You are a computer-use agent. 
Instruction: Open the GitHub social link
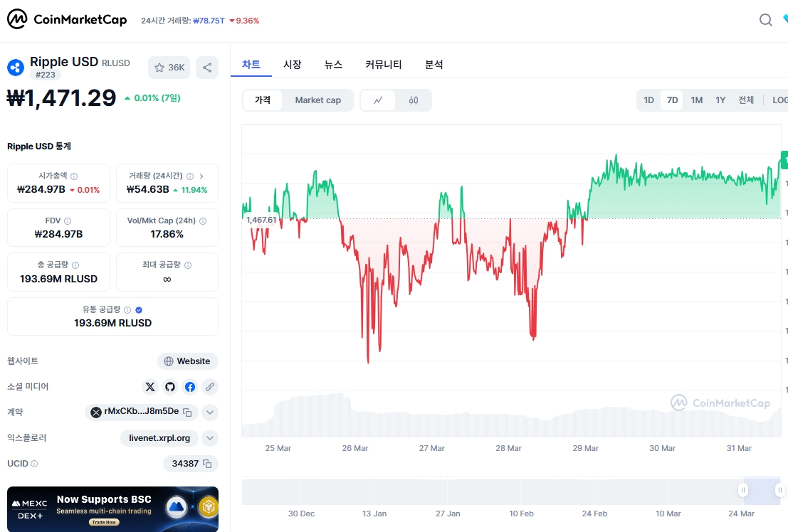point(170,387)
